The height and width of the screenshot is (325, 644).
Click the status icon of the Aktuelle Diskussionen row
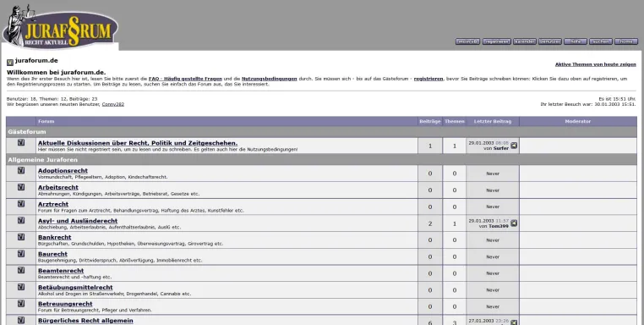[21, 142]
